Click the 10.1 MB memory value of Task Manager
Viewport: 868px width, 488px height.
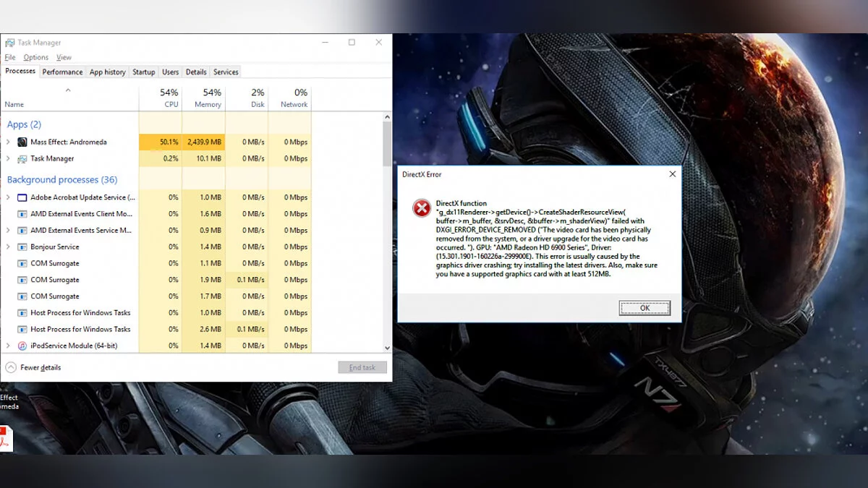click(209, 159)
